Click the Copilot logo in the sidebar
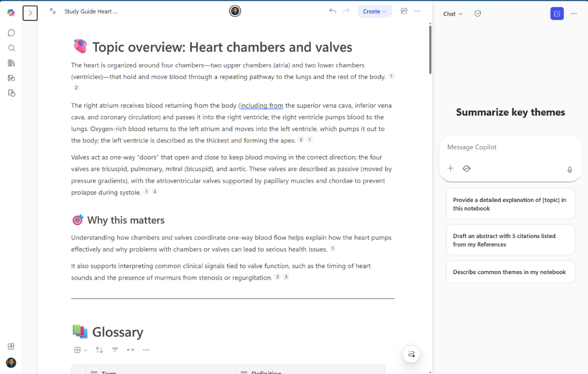This screenshot has height=374, width=588. [x=11, y=13]
